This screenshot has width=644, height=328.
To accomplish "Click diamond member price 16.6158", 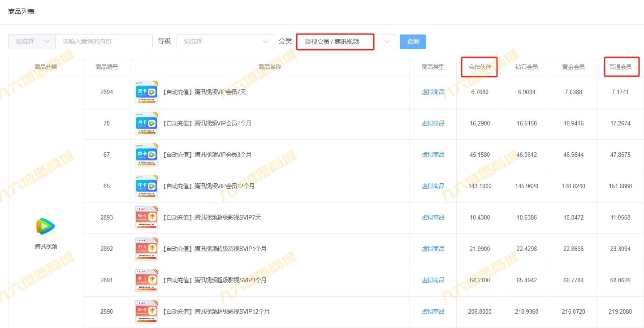I will 527,123.
